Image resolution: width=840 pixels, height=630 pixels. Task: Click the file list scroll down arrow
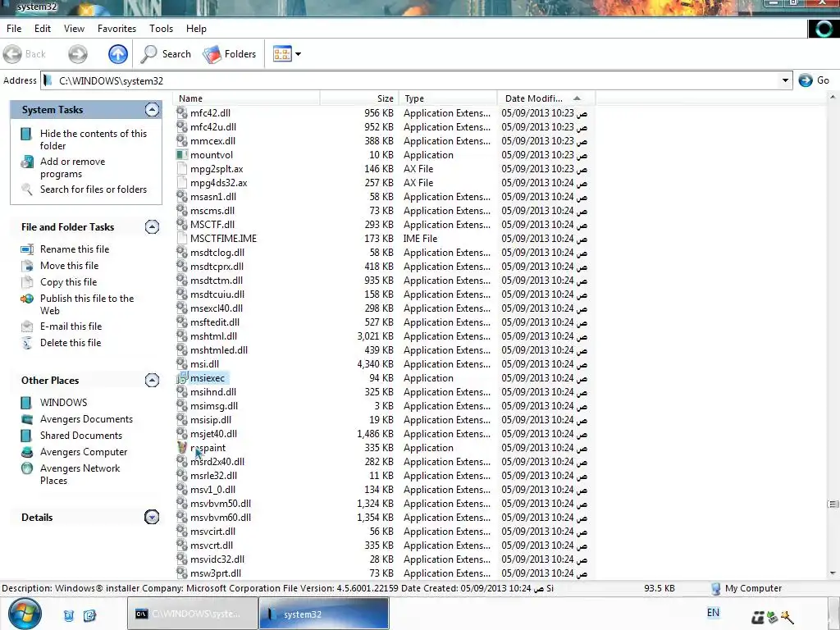click(833, 573)
